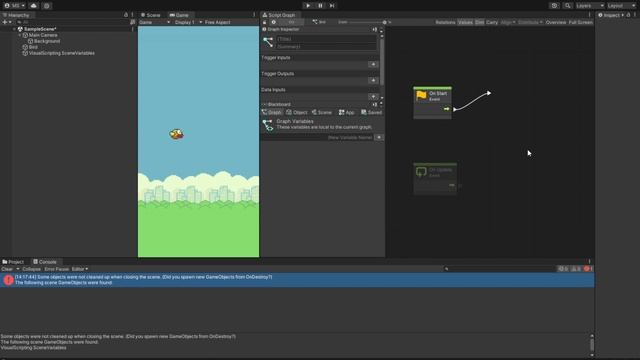The height and width of the screenshot is (360, 640).
Task: Toggle Dim in graph toolbar
Action: tap(479, 22)
